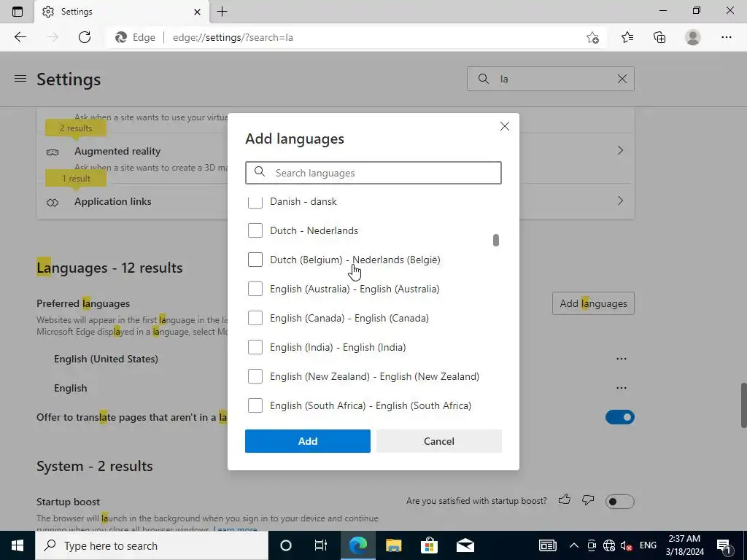Screen dimensions: 747x560
Task: Click Cancel button in dialog
Action: 438,441
